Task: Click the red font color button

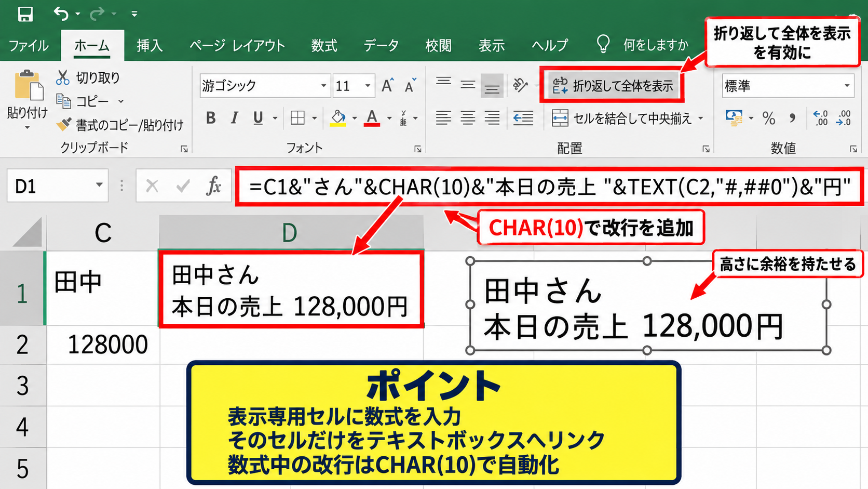Action: (372, 118)
